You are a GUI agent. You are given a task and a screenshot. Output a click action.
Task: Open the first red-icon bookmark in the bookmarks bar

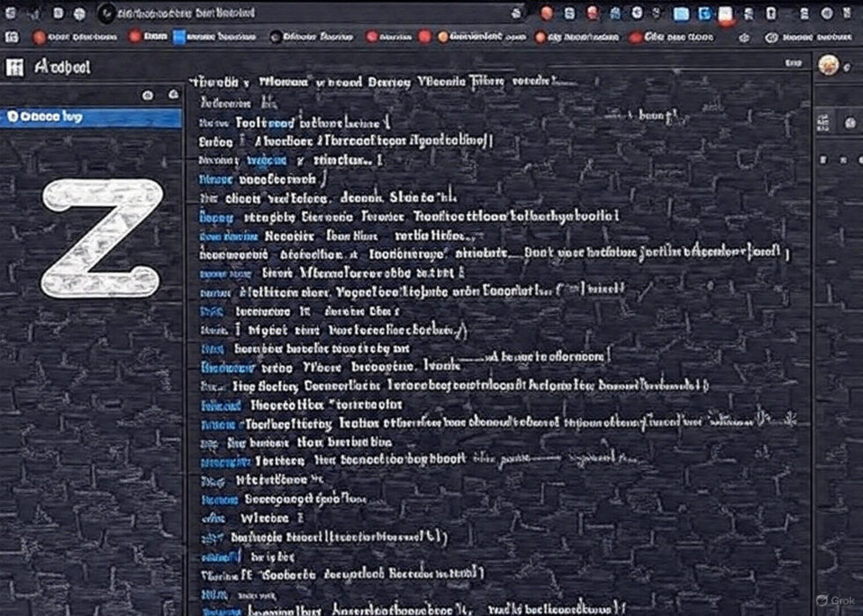click(40, 37)
